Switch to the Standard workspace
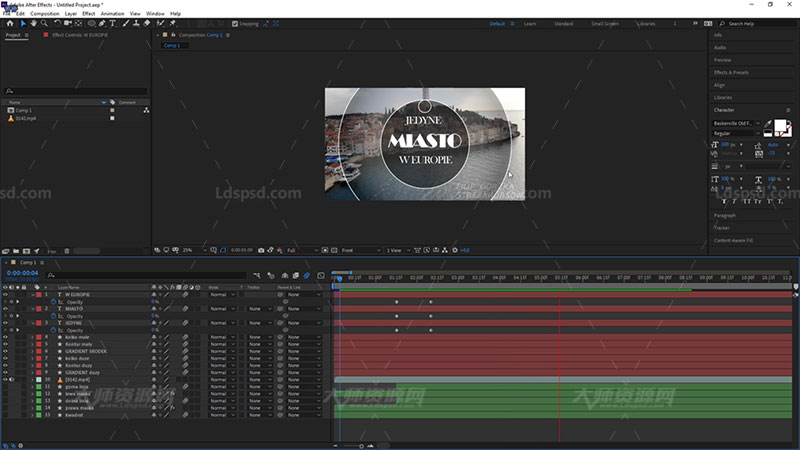 pyautogui.click(x=563, y=24)
